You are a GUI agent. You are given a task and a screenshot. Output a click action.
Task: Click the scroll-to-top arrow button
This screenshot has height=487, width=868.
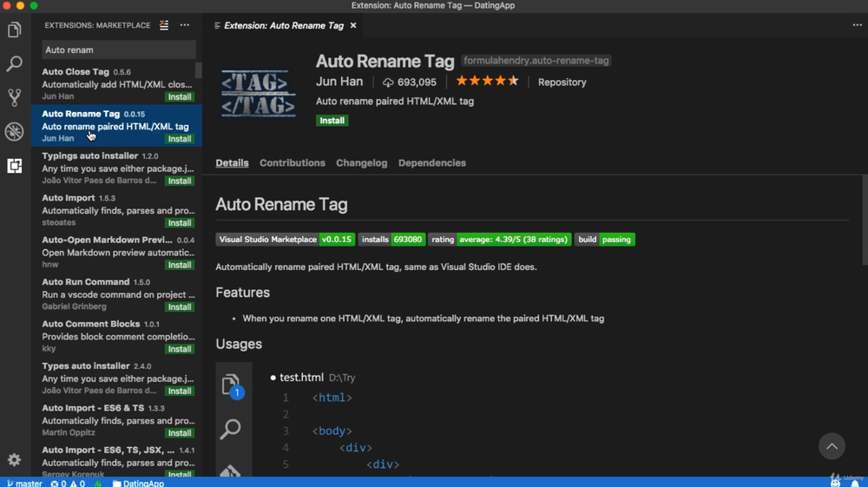click(x=832, y=446)
